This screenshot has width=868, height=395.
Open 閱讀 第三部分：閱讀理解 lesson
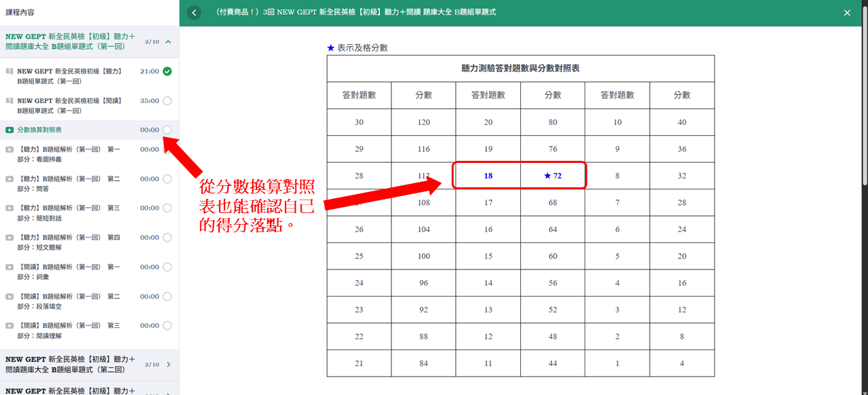tap(68, 331)
